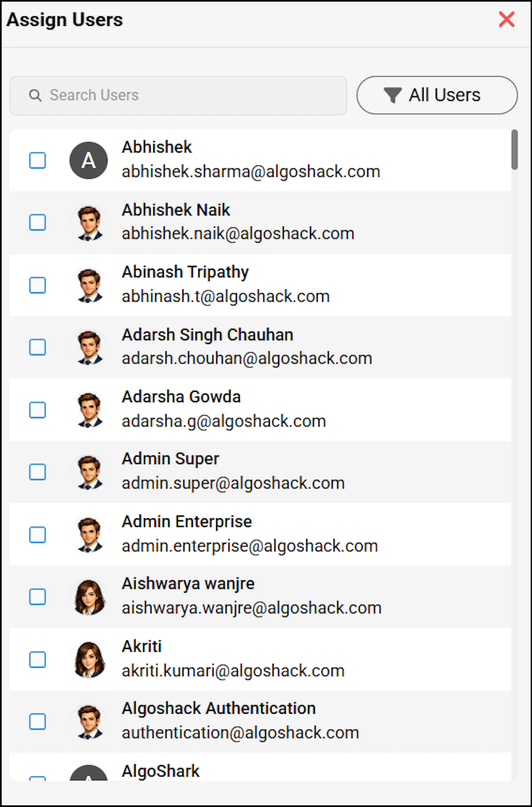This screenshot has height=807, width=532.
Task: Check the box for Abhishek
Action: coord(37,160)
